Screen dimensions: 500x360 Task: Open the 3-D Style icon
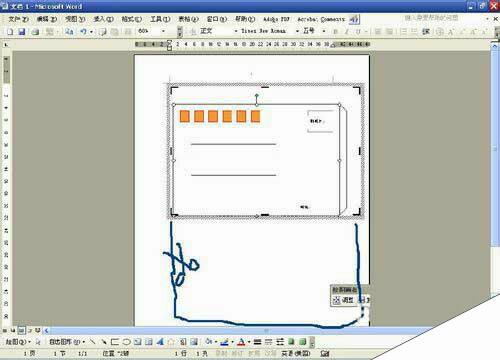pos(303,342)
